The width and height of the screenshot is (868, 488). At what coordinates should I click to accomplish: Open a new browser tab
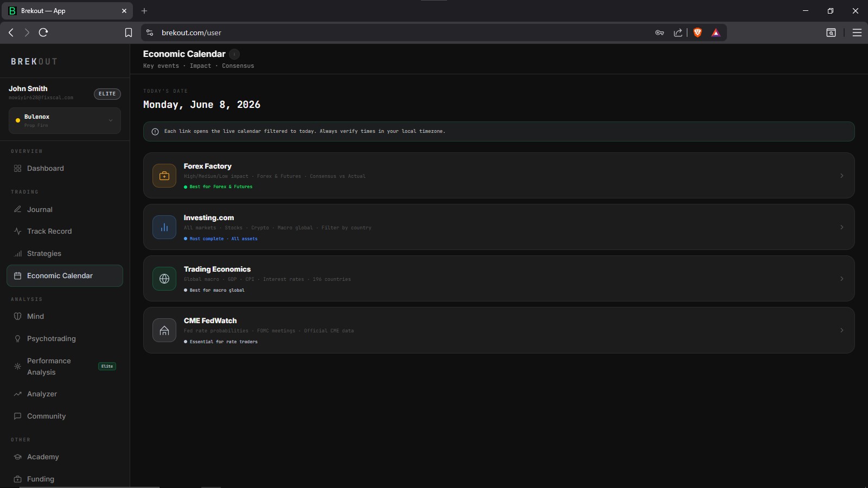(x=144, y=11)
